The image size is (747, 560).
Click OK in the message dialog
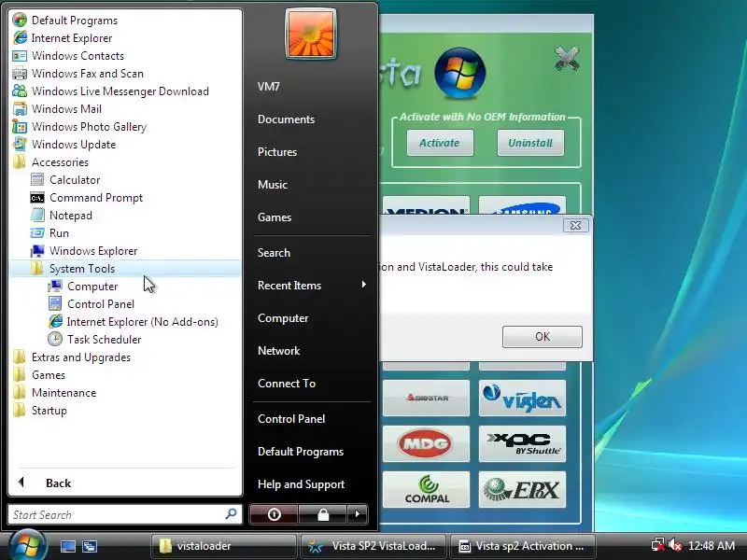point(543,337)
